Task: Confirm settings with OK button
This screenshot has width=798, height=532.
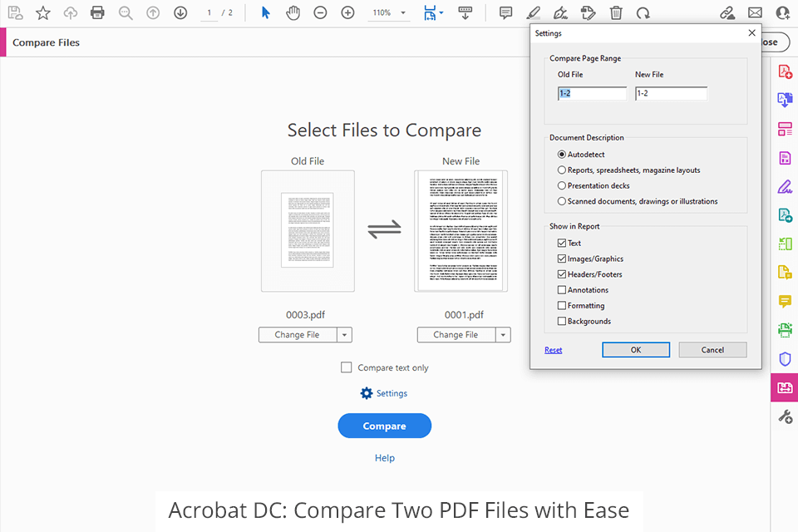Action: coord(636,350)
